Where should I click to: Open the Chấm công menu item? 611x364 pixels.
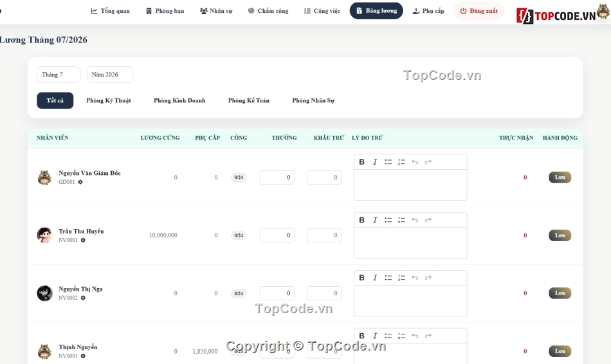pos(268,11)
